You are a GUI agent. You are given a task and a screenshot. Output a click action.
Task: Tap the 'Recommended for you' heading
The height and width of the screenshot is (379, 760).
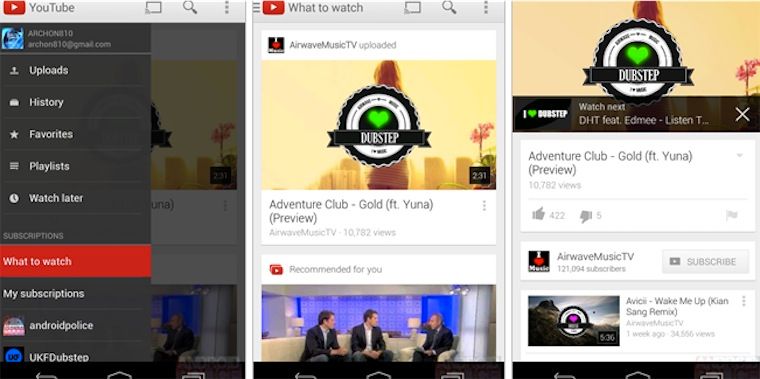point(335,269)
